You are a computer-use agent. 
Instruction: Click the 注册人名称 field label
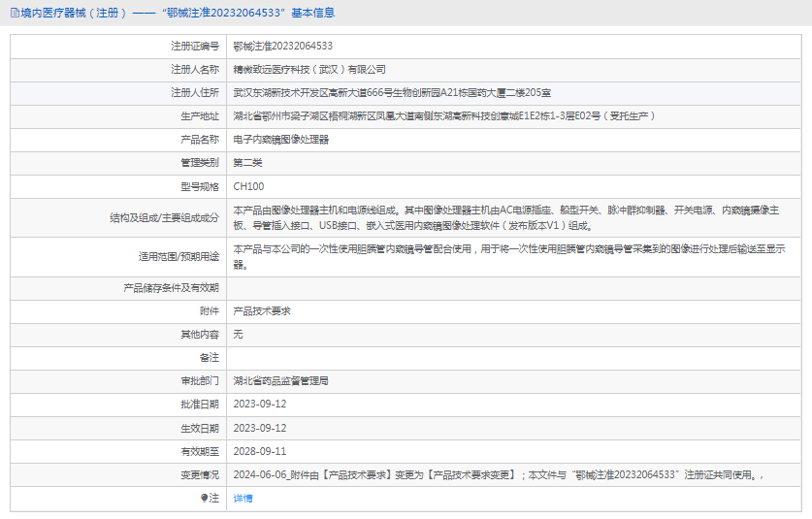tap(195, 70)
